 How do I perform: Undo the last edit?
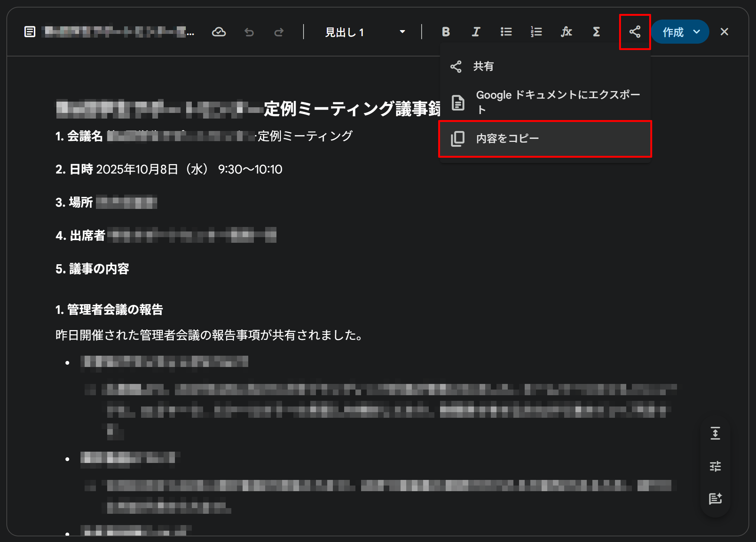coord(249,32)
